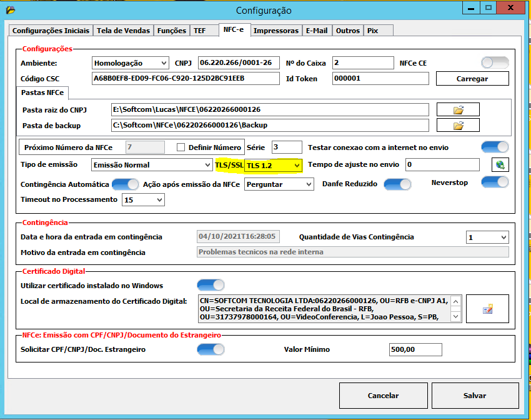Check the Definir Número checkbox
Viewport: 531px width, 420px height.
coord(181,148)
